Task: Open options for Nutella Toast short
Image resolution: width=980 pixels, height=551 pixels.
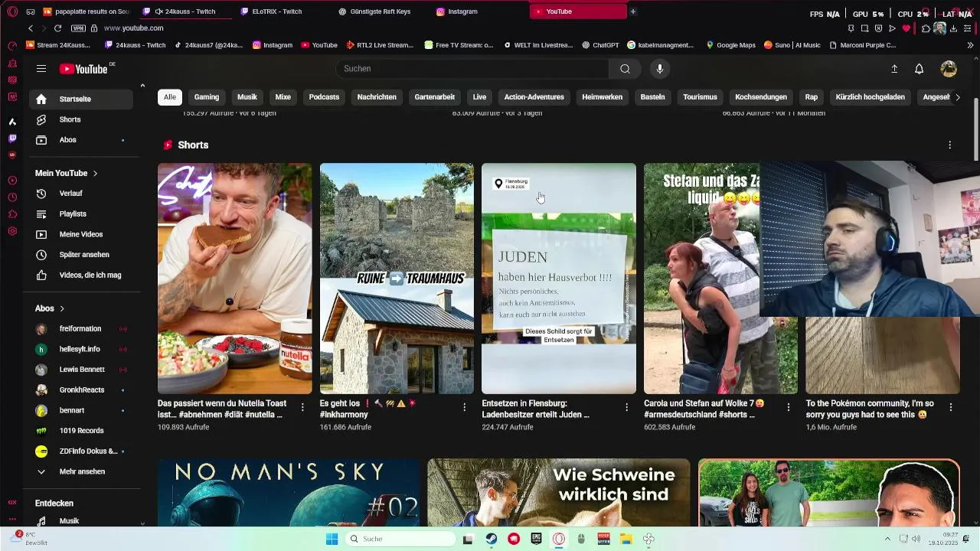Action: pos(302,407)
